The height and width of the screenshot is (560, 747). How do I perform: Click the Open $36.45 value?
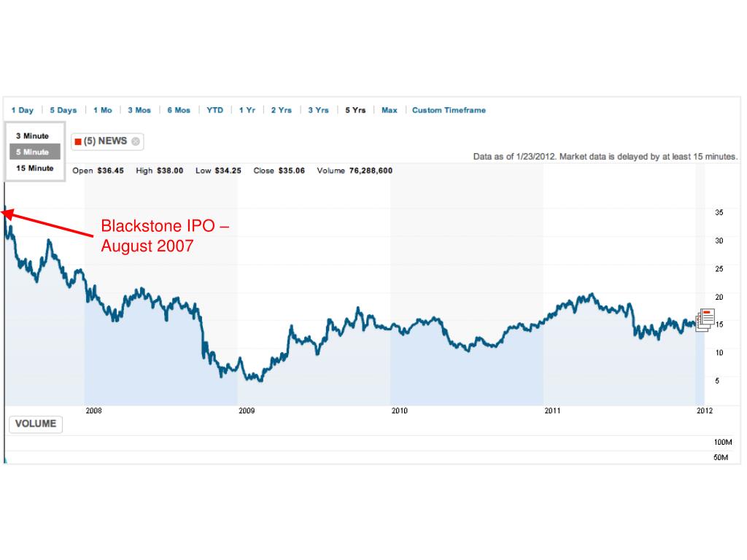tap(98, 171)
